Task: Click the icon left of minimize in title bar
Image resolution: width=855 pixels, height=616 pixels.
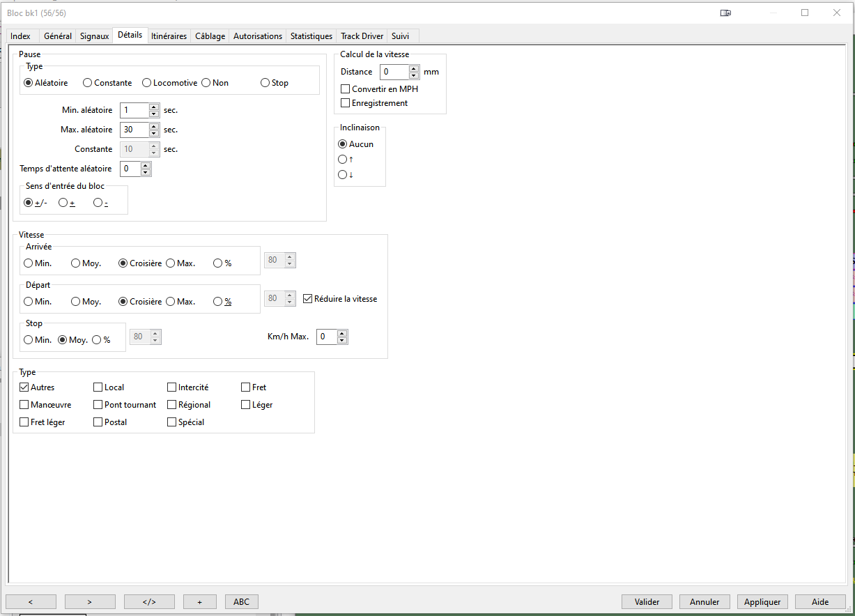Action: (x=725, y=13)
